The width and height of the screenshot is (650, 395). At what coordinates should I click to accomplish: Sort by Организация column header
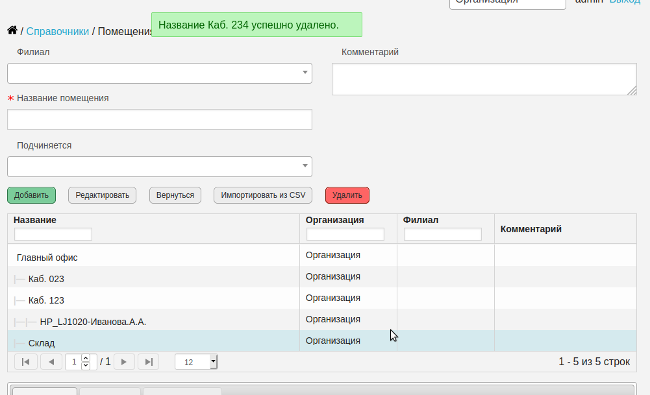click(335, 220)
